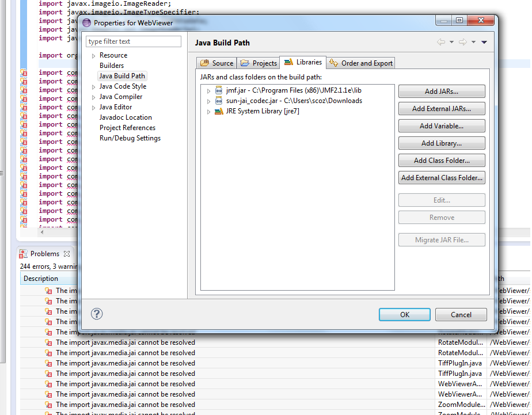Open the dialog view menu dropdown arrow
Screen dimensions: 532x415
(484, 42)
